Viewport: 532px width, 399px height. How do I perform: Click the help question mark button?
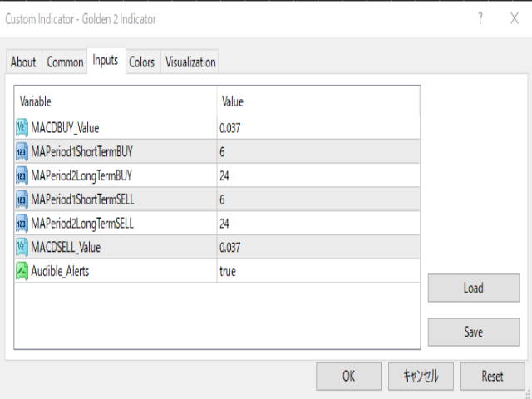(x=480, y=18)
